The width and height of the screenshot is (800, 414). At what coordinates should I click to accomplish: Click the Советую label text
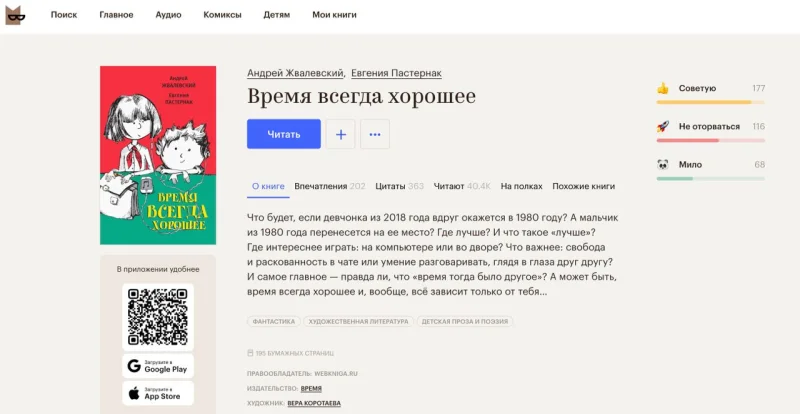click(697, 88)
